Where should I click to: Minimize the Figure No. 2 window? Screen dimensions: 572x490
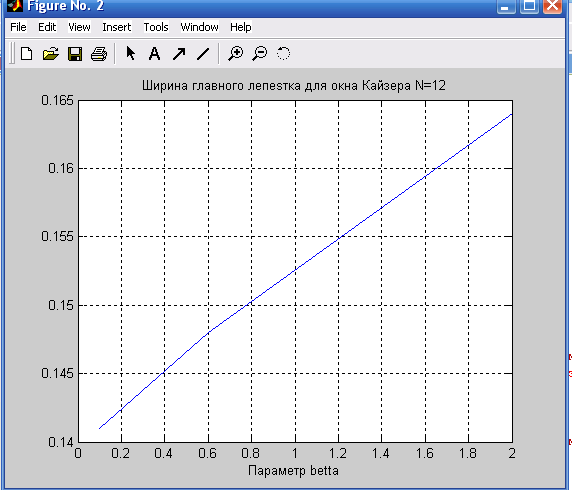505,6
